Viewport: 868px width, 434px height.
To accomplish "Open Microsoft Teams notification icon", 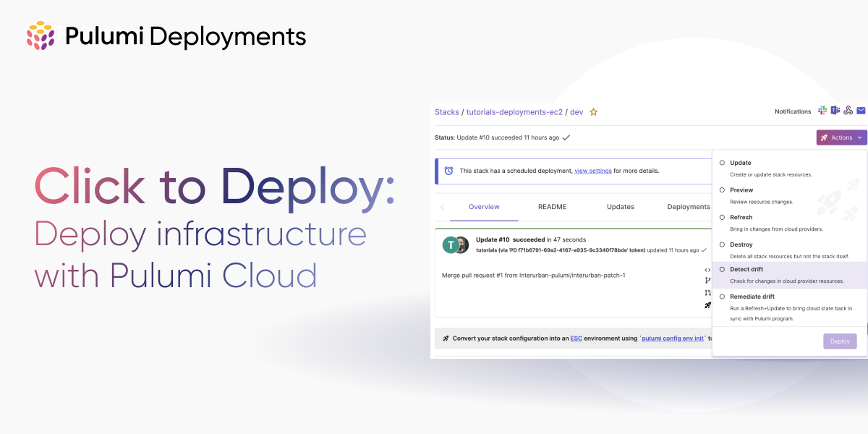I will tap(835, 111).
